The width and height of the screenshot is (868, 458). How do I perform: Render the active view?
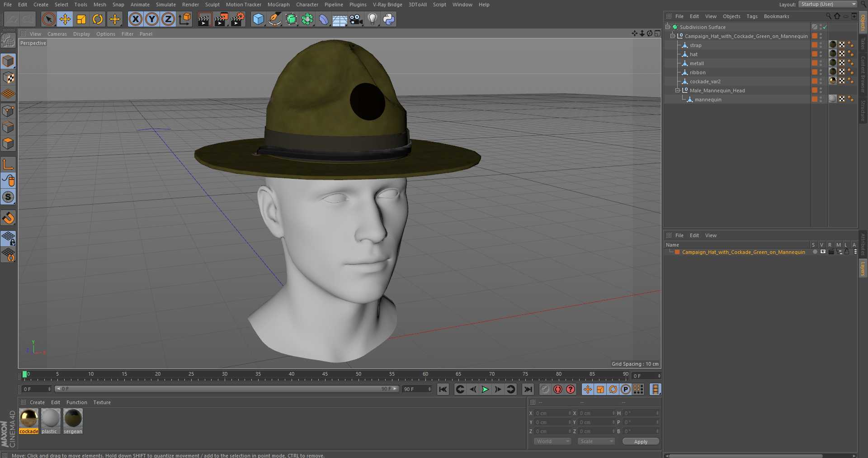[x=204, y=19]
